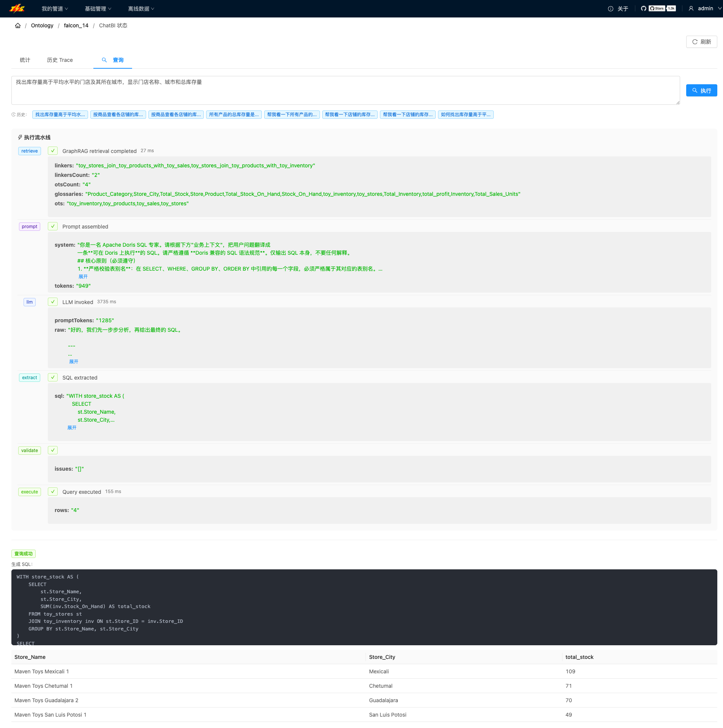Open the 基础管理 dropdown menu

(x=98, y=9)
